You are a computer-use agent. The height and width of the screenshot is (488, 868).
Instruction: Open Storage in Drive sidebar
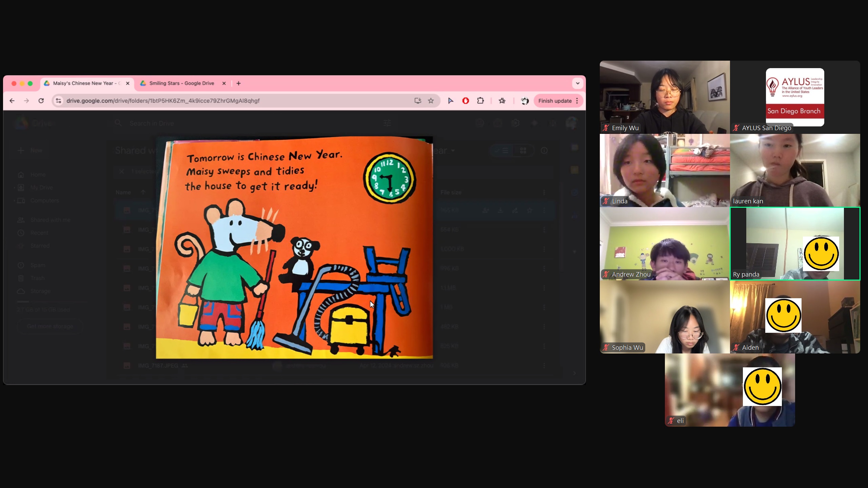click(x=40, y=291)
